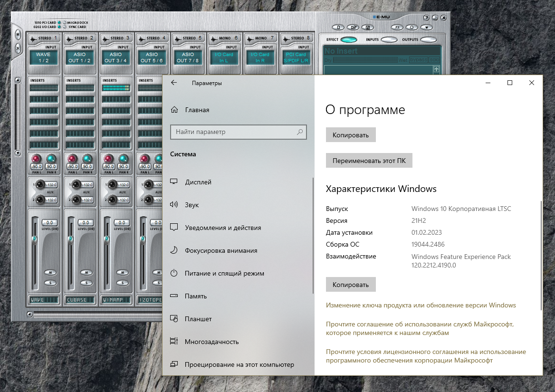Click the WINAMP strip level fader handle

(x=106, y=240)
